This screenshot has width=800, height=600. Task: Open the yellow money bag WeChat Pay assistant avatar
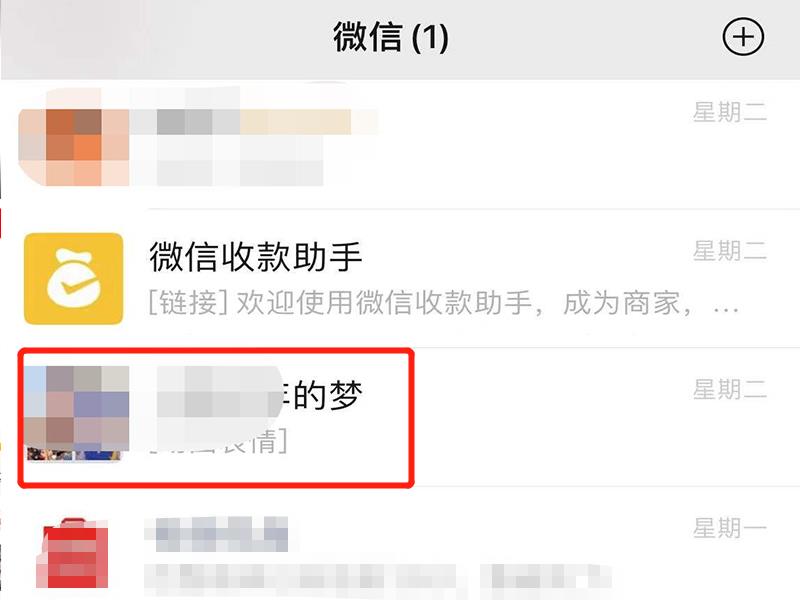(x=73, y=279)
